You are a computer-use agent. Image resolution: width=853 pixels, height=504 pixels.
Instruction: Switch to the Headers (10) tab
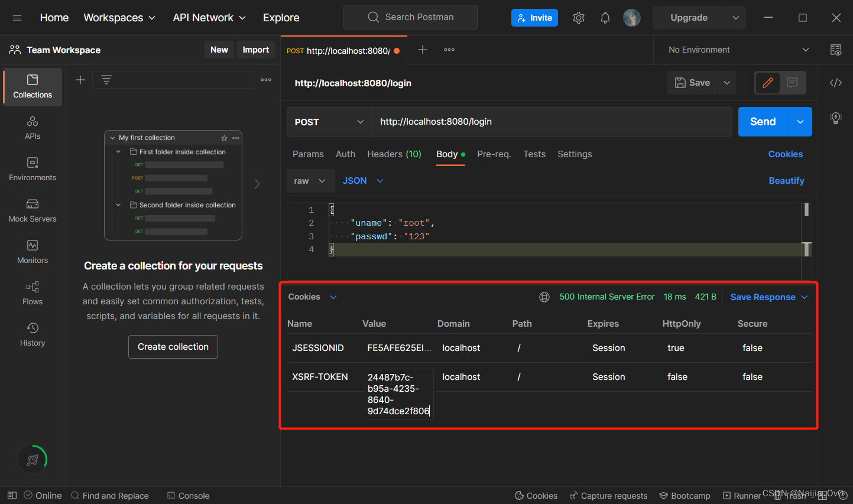pos(394,154)
